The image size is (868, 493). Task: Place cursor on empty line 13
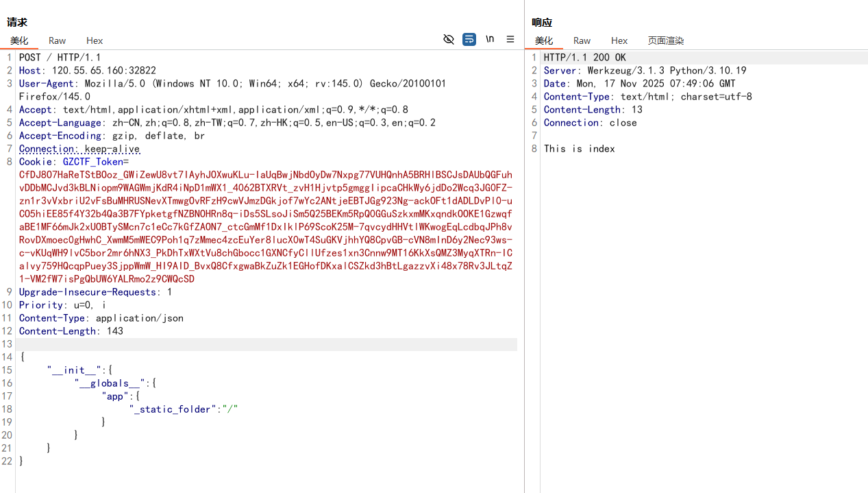[266, 344]
